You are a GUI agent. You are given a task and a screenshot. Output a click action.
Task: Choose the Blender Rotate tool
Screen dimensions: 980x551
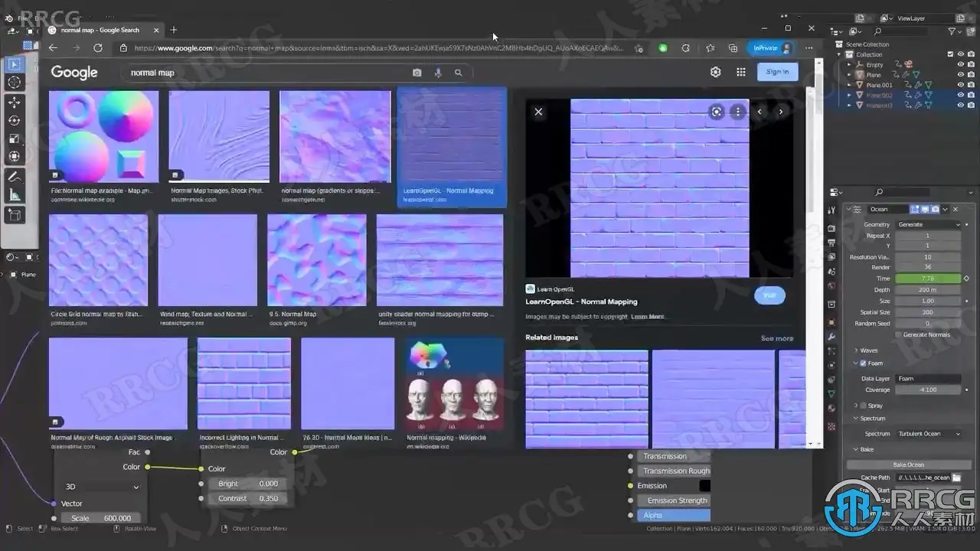(x=14, y=120)
